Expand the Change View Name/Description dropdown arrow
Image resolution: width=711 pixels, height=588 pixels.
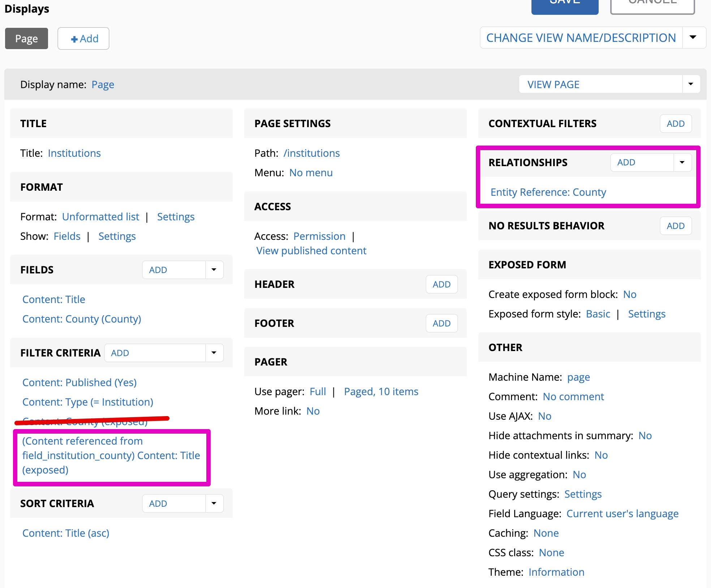[x=693, y=38]
